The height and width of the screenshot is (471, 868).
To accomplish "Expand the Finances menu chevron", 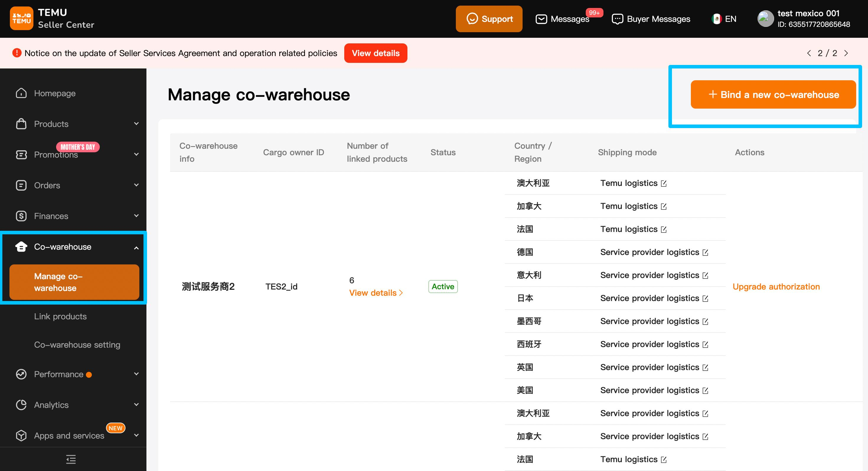I will (x=136, y=216).
